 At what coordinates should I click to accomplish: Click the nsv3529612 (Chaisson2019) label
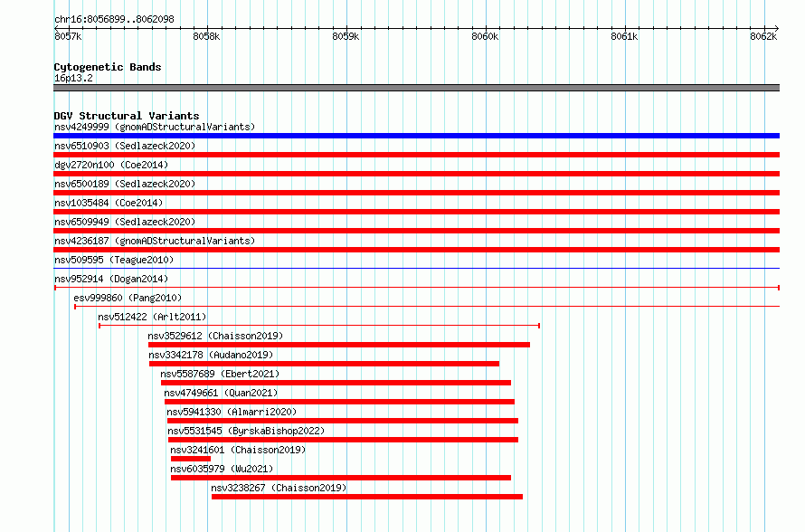215,336
